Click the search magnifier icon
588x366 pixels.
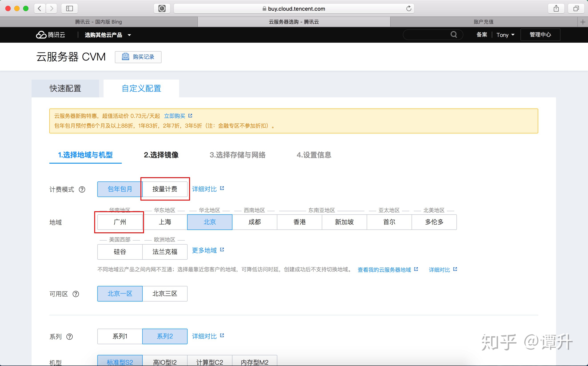(454, 35)
